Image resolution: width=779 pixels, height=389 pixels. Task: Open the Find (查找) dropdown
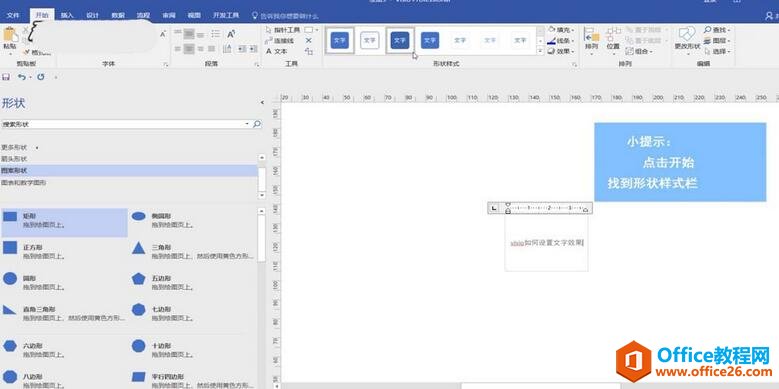click(x=717, y=30)
